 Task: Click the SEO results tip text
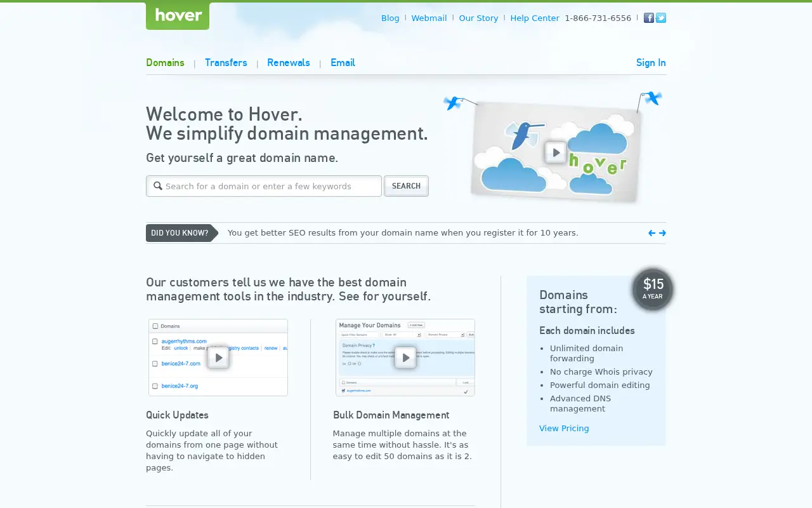click(403, 233)
